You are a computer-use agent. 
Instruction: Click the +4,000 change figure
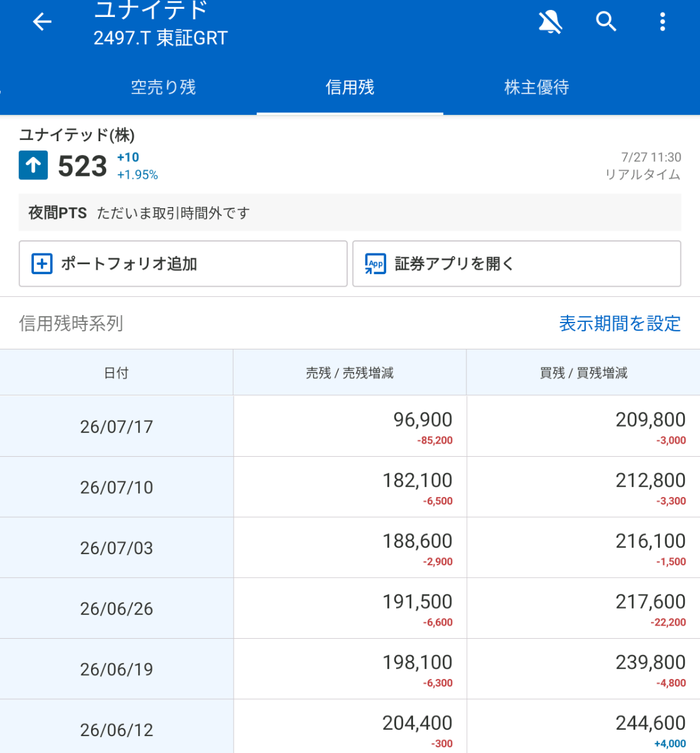[670, 744]
